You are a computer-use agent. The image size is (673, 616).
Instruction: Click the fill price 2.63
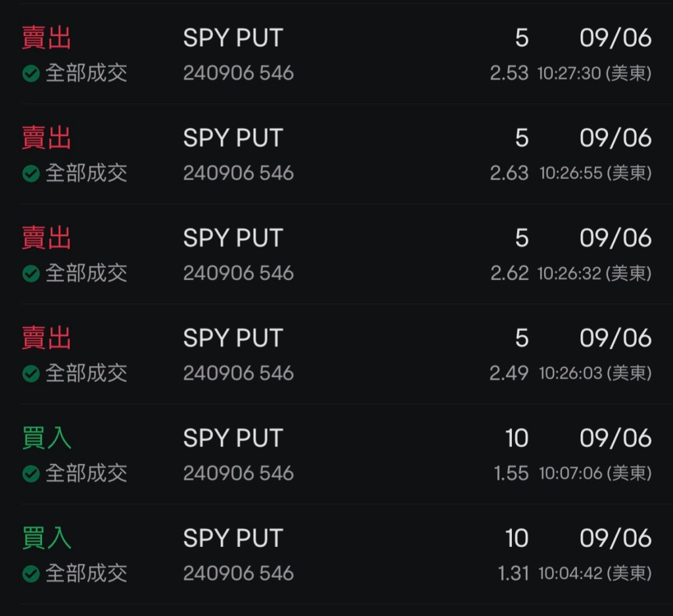(509, 173)
